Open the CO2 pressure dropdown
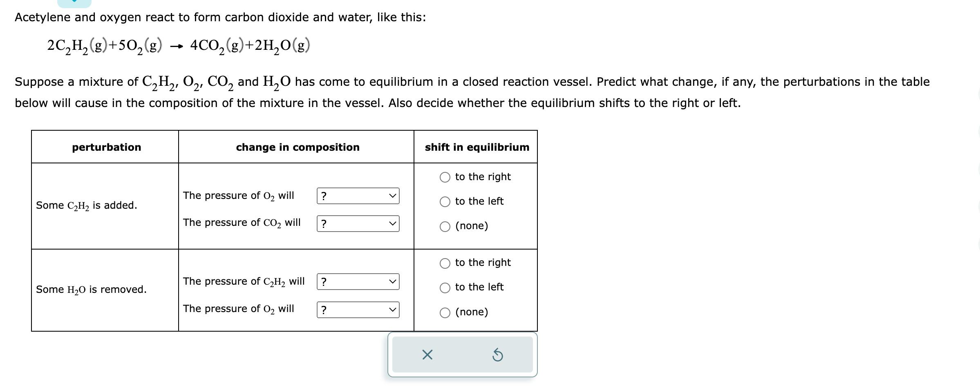 click(x=358, y=223)
